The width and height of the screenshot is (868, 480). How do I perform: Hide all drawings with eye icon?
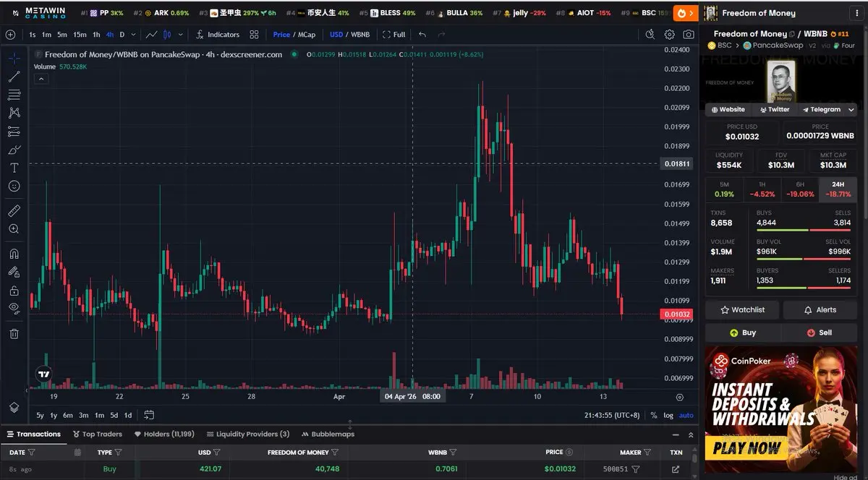[x=14, y=309]
